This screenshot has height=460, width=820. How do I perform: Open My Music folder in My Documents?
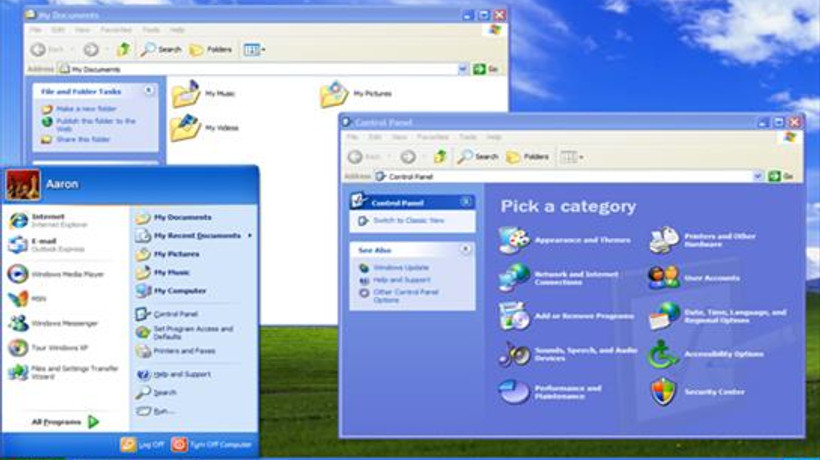click(204, 94)
